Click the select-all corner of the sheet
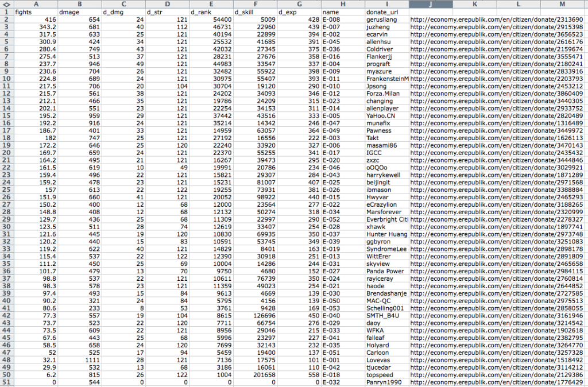 pos(6,3)
